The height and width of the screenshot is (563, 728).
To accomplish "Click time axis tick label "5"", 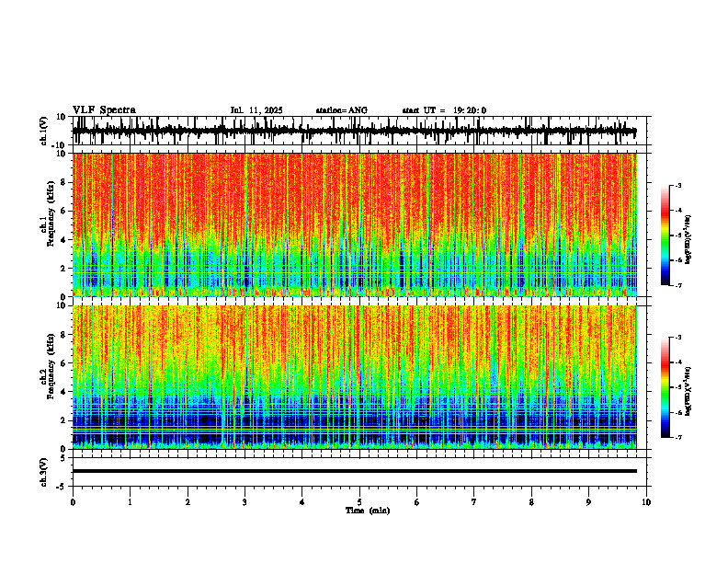I will coord(359,502).
